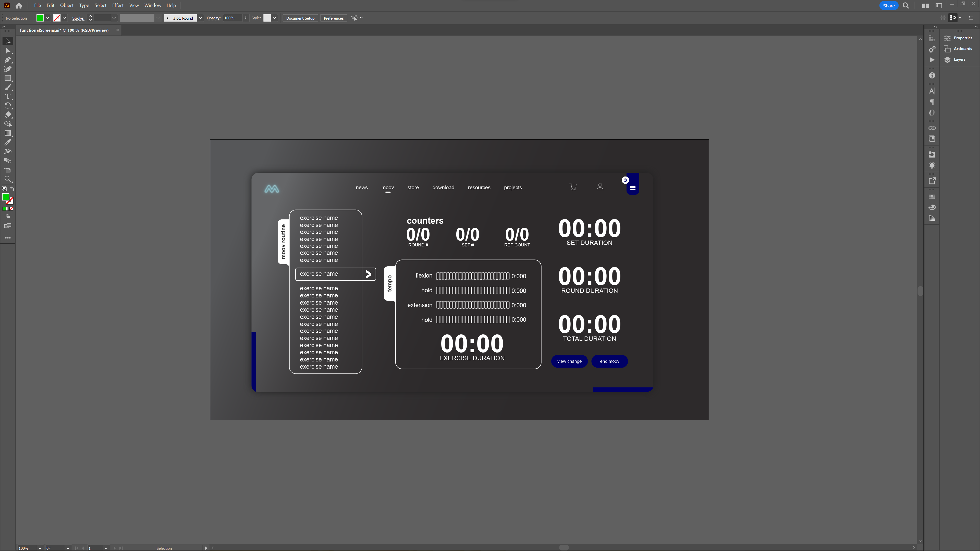Click the Preferences button
The height and width of the screenshot is (551, 980).
[333, 18]
